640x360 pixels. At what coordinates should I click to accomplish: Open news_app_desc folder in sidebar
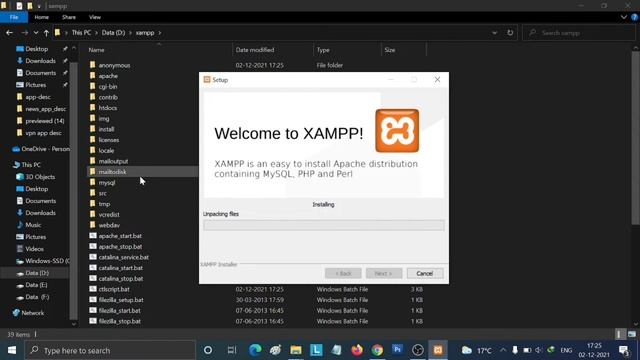[x=45, y=109]
